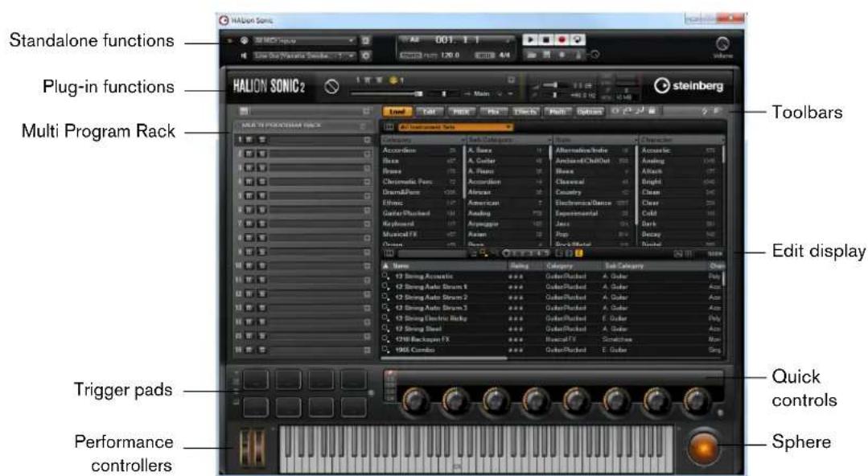
Task: Click the metronome icon in standalone section
Action: pos(578,54)
